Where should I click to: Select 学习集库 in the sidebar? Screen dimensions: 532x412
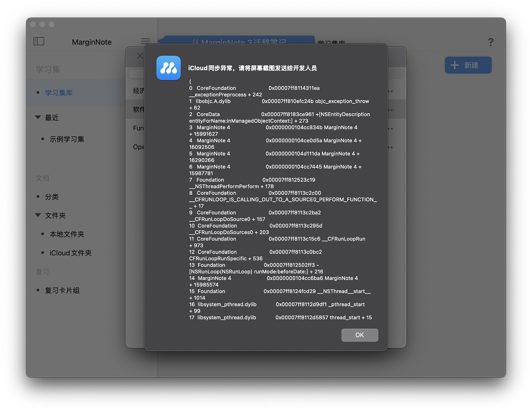[59, 93]
